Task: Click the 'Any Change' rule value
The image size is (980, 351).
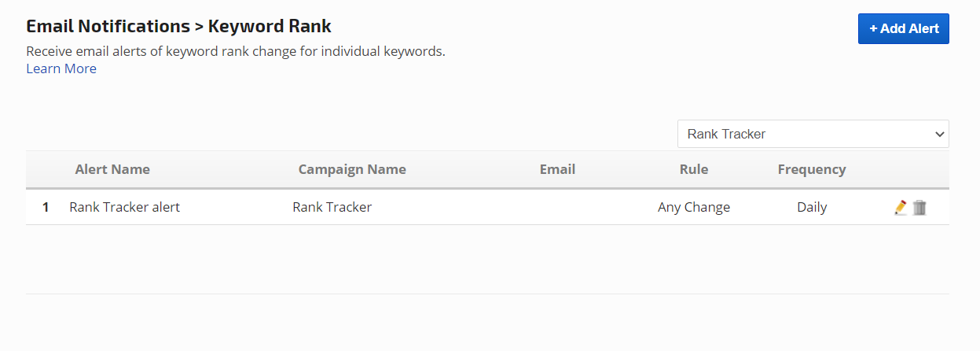Action: click(x=694, y=208)
